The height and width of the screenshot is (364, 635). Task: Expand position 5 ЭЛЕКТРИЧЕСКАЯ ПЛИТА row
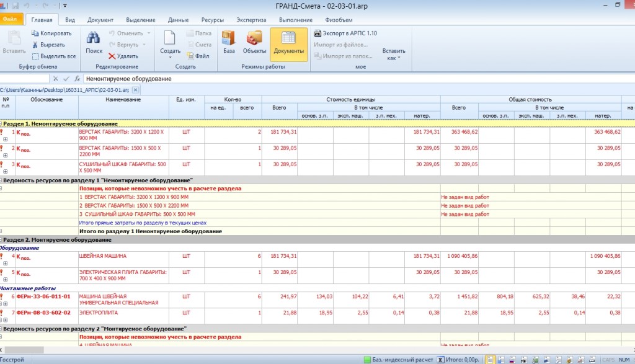[5, 280]
